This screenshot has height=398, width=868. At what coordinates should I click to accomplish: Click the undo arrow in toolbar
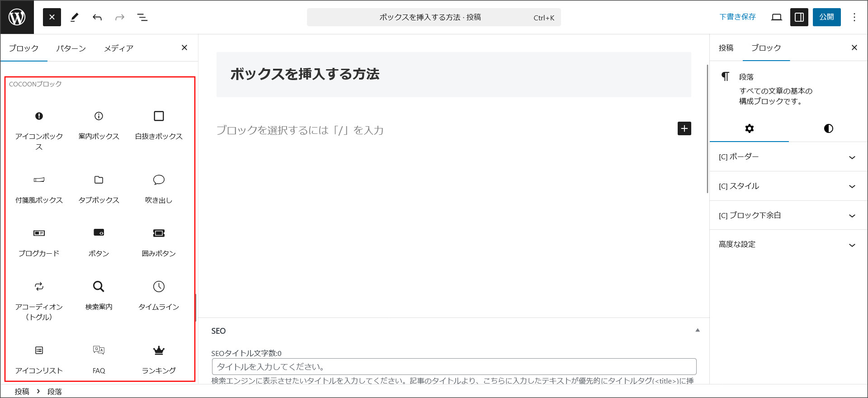tap(97, 17)
